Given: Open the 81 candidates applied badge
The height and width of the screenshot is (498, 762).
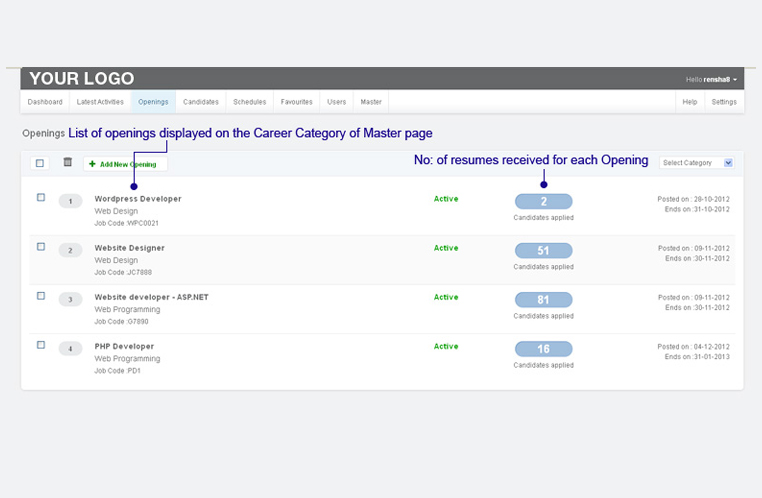Looking at the screenshot, I should [x=543, y=299].
